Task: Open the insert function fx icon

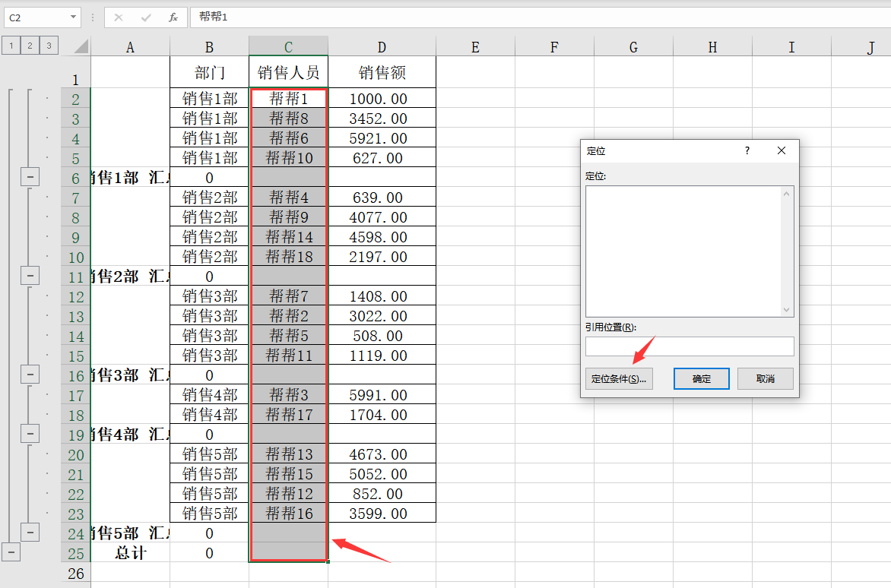Action: click(x=173, y=17)
